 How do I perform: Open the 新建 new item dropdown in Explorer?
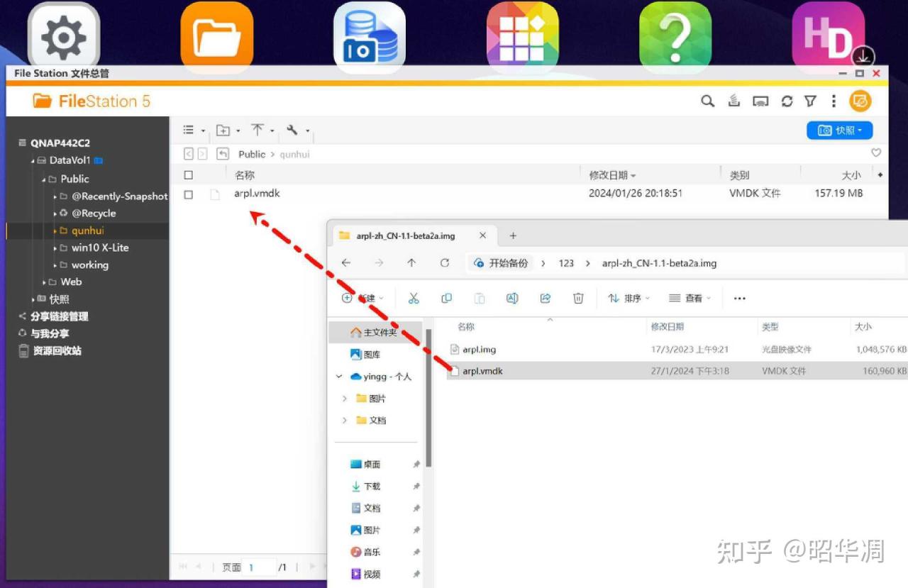pyautogui.click(x=362, y=299)
